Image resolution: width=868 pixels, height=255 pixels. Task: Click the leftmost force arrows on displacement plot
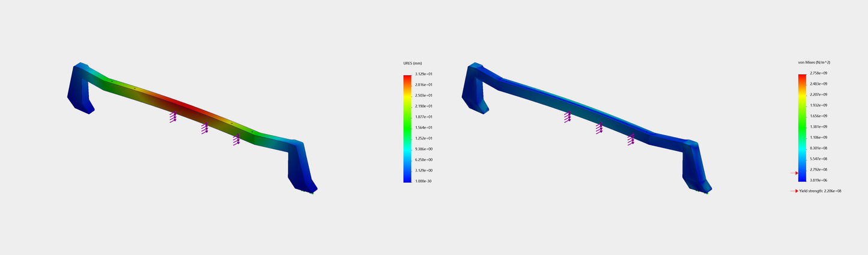click(173, 117)
